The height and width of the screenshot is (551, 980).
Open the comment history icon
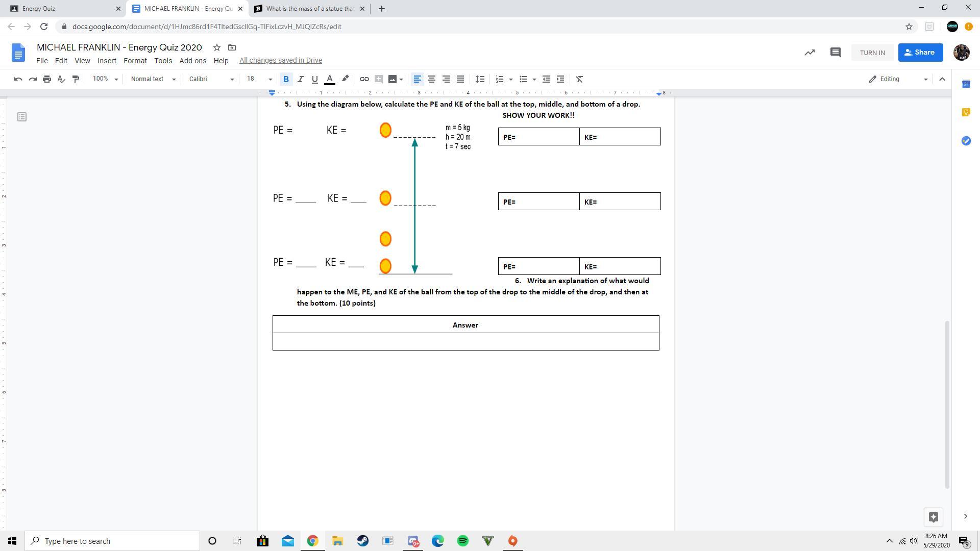[835, 53]
